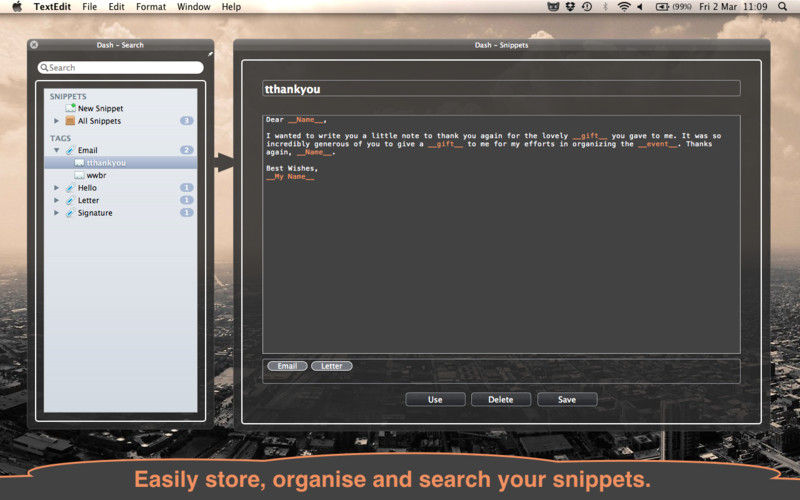The height and width of the screenshot is (500, 800).
Task: Close the Dash Search window
Action: [34, 45]
